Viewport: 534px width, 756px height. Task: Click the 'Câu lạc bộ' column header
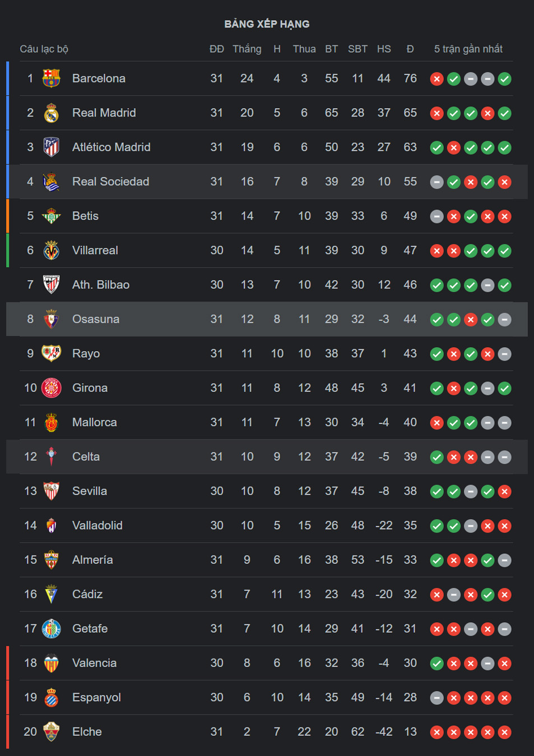(x=44, y=49)
